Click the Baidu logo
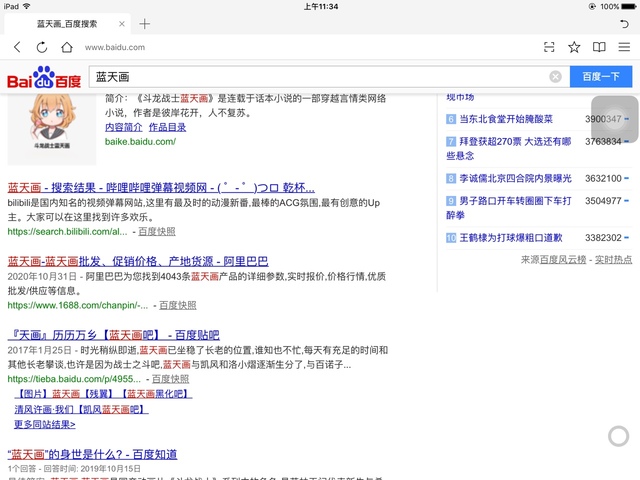Viewport: 640px width, 480px height. (44, 78)
